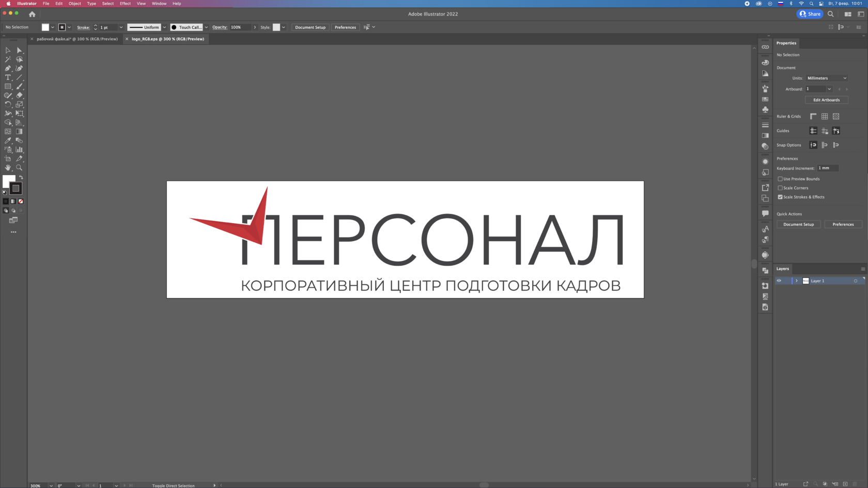Enable Scale Corners checkbox
The image size is (868, 488).
coord(780,188)
